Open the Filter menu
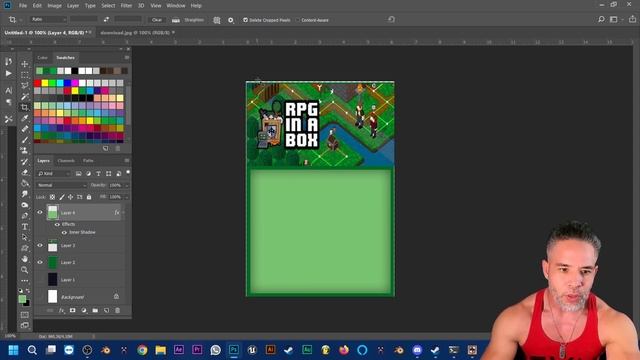640x360 pixels. click(126, 6)
